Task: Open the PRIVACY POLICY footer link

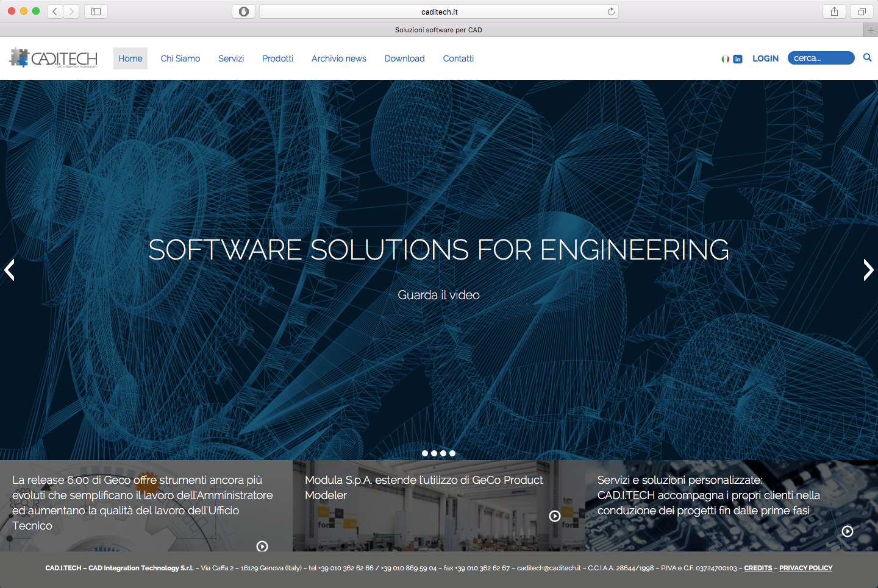Action: 805,568
